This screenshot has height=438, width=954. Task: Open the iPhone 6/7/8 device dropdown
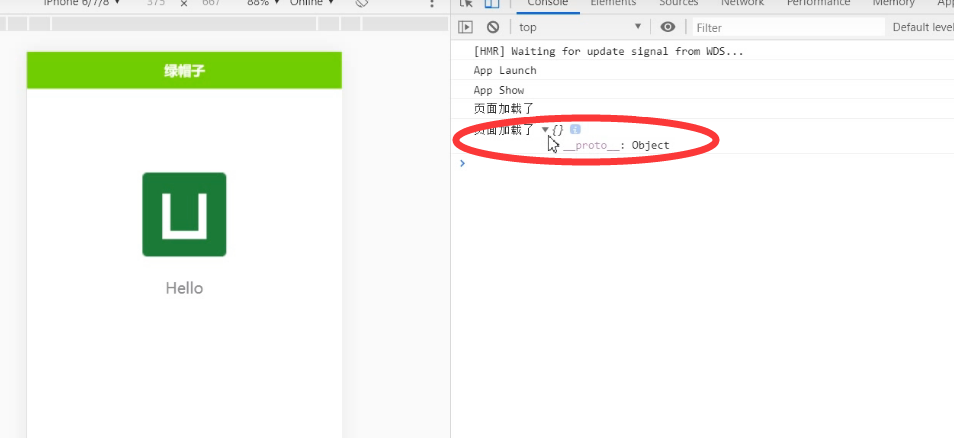tap(82, 3)
